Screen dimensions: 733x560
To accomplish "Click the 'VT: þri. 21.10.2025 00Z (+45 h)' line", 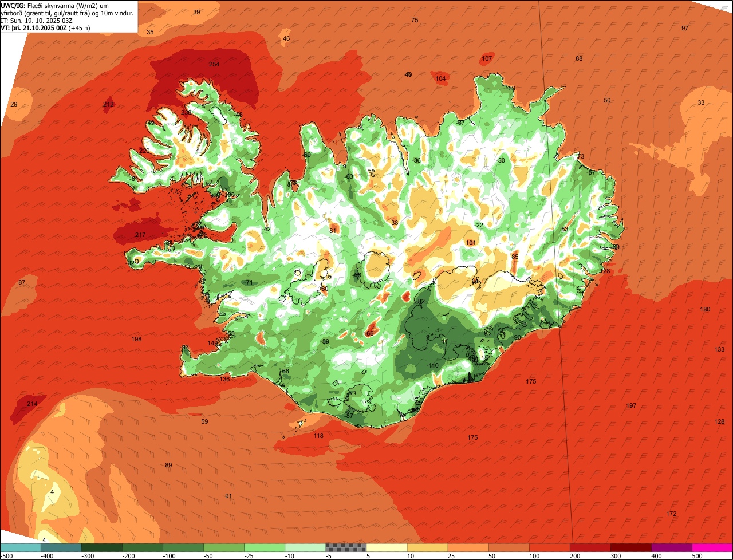I will pyautogui.click(x=44, y=27).
